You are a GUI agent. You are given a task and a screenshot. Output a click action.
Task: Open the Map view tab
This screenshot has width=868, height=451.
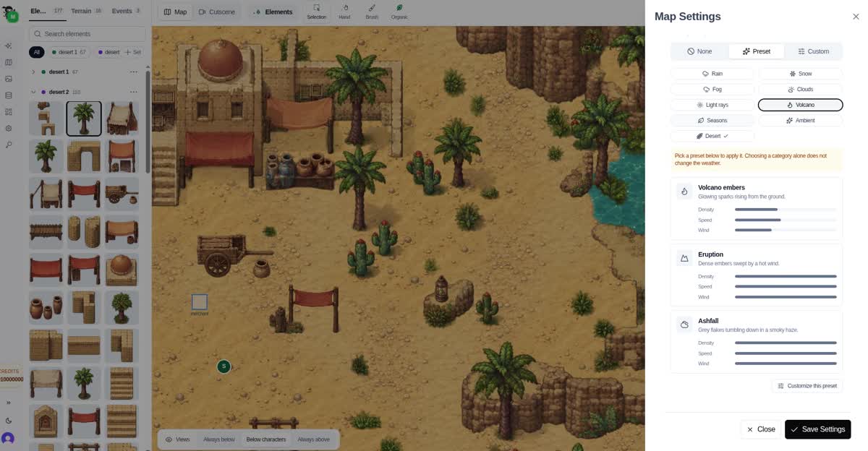175,12
